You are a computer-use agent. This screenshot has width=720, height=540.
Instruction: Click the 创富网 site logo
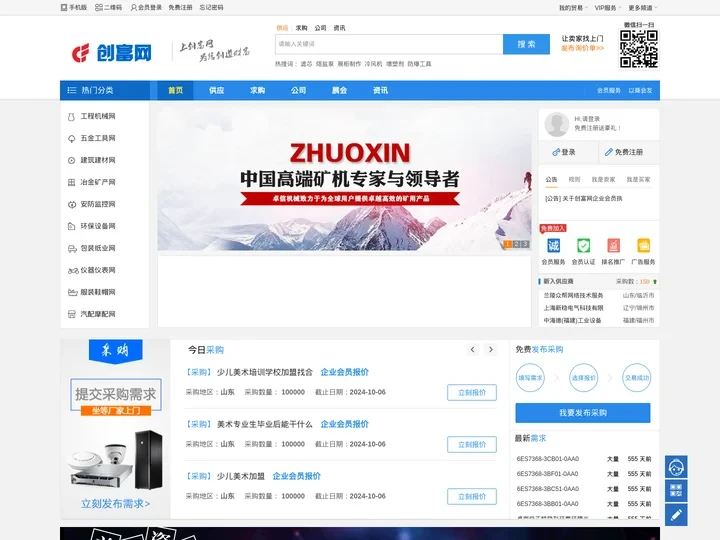tap(112, 53)
